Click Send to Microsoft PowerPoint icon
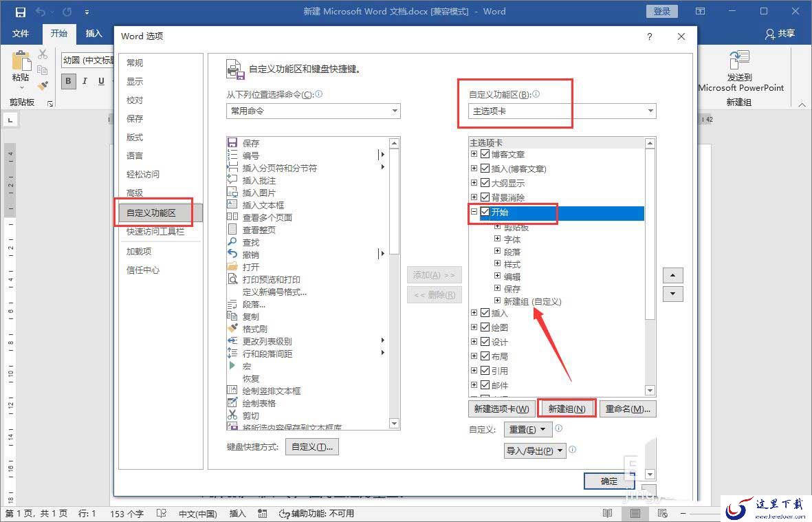Image resolution: width=812 pixels, height=522 pixels. click(740, 60)
